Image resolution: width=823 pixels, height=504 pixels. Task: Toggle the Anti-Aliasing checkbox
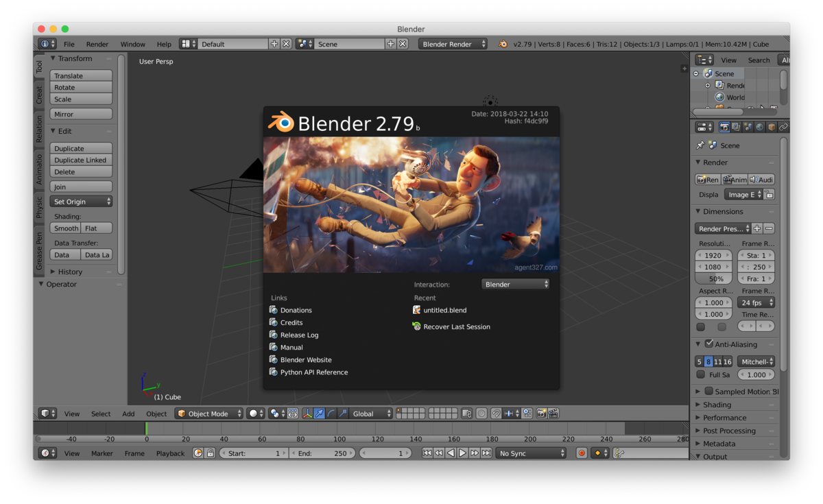(x=709, y=344)
